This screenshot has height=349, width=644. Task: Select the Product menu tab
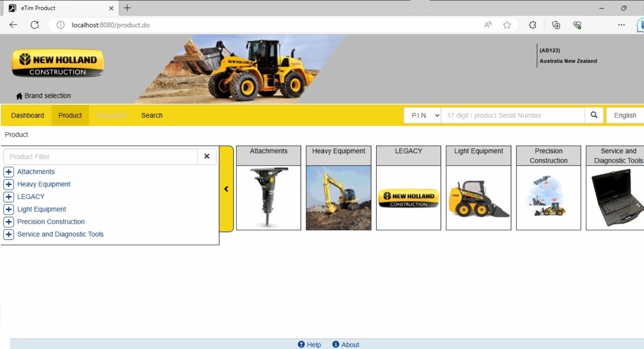70,115
